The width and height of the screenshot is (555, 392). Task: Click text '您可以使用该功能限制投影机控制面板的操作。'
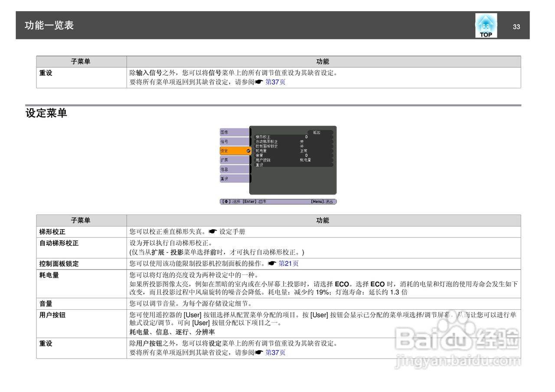(197, 263)
